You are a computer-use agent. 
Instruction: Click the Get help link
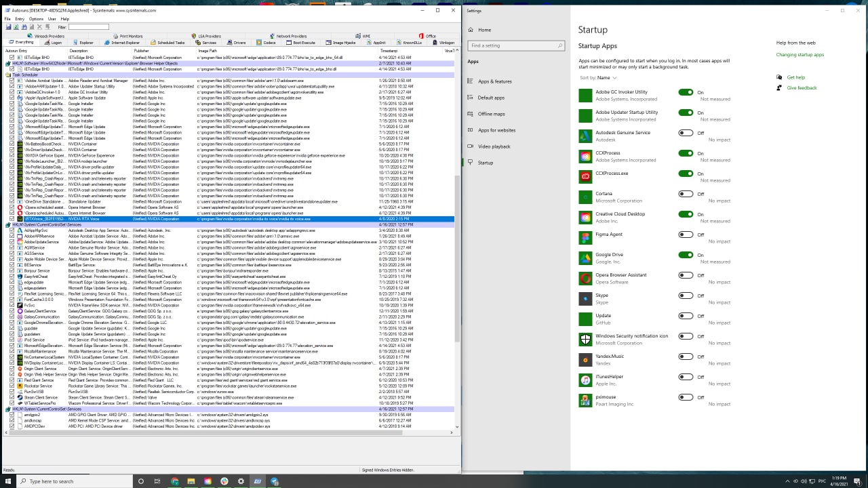(x=796, y=77)
